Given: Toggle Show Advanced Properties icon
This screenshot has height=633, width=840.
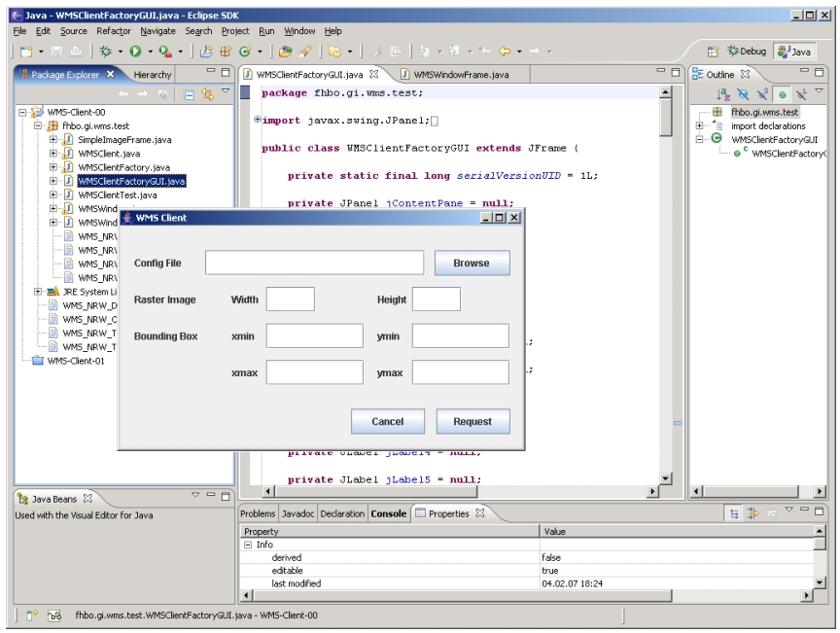Looking at the screenshot, I should click(752, 513).
